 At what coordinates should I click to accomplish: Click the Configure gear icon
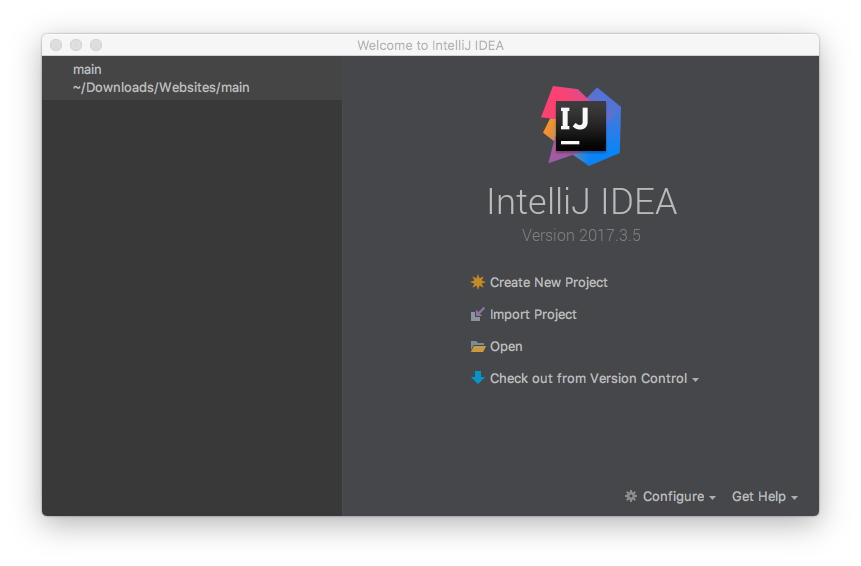631,496
